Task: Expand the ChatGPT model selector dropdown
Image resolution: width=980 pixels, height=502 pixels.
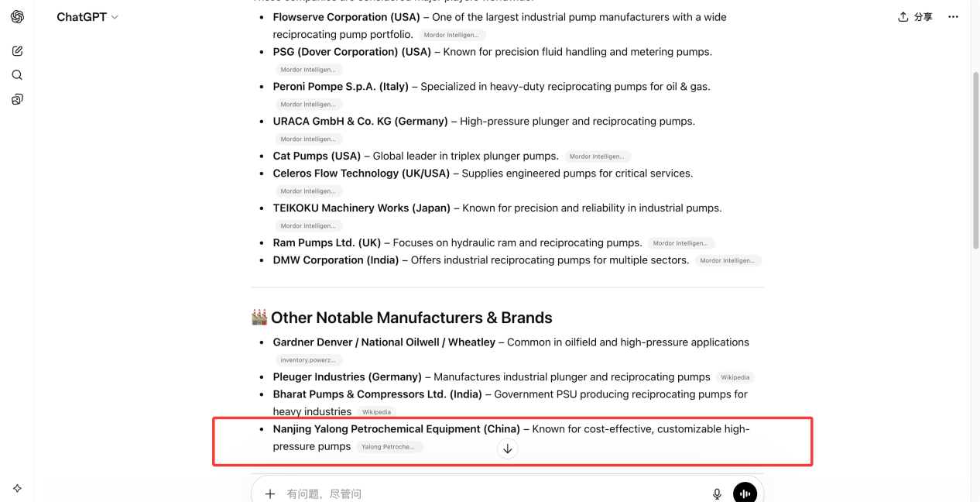Action: pos(87,17)
